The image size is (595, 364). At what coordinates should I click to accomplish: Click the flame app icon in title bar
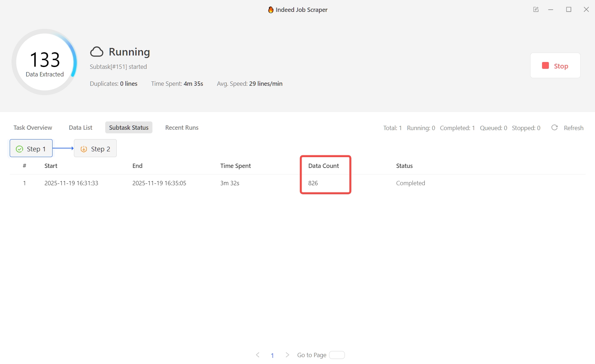(x=271, y=10)
